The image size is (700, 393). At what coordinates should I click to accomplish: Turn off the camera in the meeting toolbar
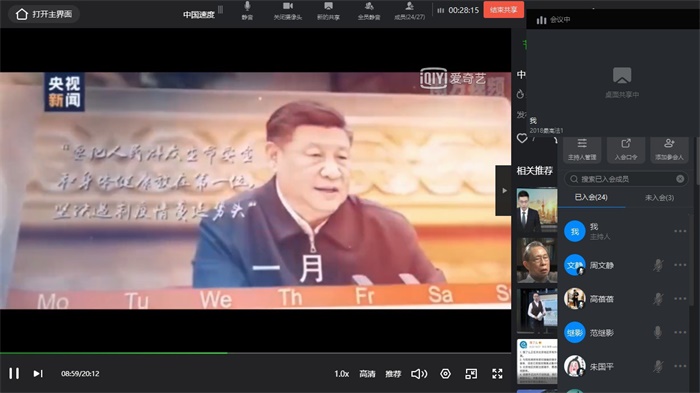288,11
